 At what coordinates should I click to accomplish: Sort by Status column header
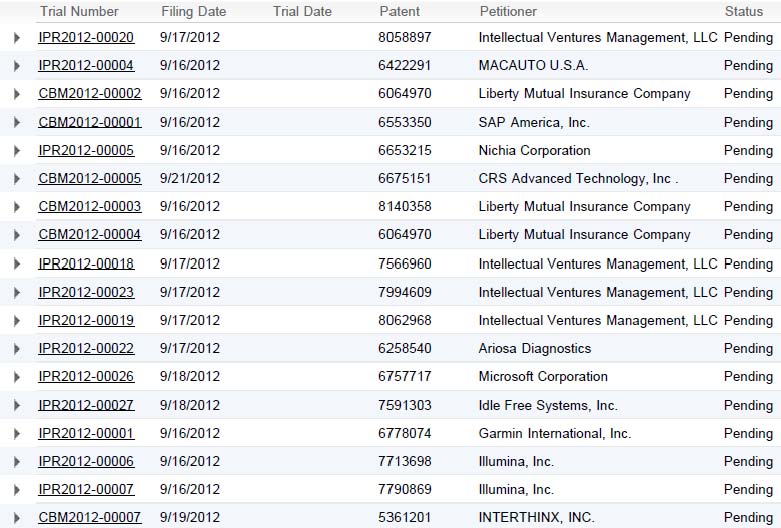point(744,11)
